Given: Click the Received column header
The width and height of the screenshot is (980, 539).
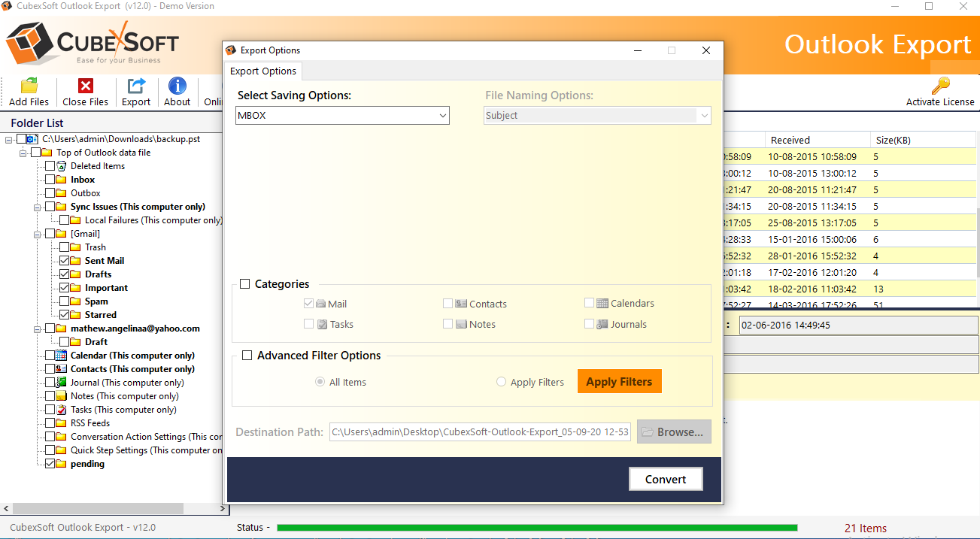Looking at the screenshot, I should coord(790,140).
